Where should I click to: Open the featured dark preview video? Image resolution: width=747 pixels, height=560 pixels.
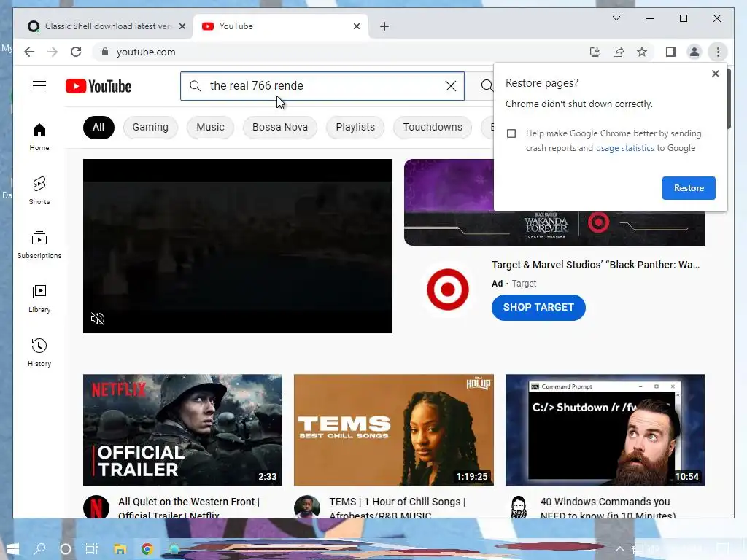[x=237, y=246]
